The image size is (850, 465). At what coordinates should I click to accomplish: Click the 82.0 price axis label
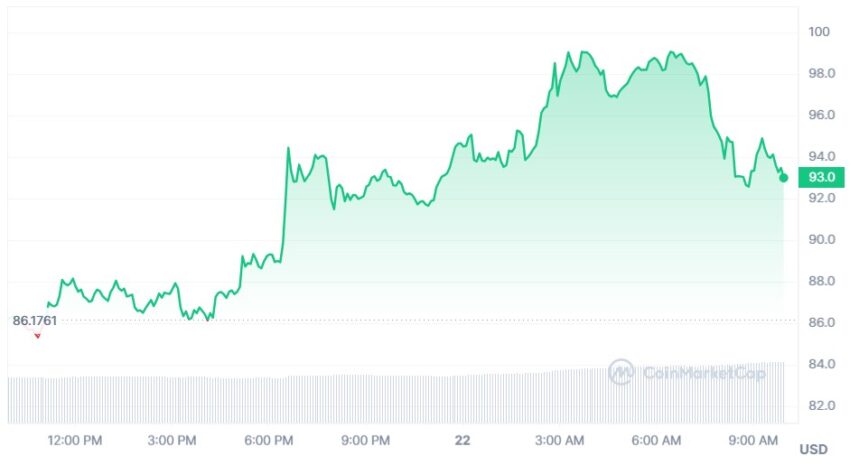coord(822,406)
